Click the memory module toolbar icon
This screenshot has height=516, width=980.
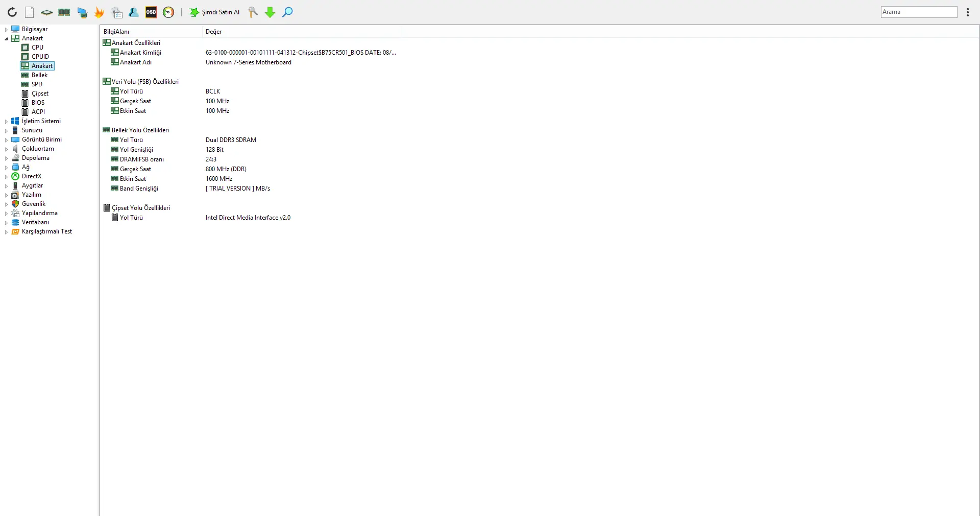pos(64,12)
